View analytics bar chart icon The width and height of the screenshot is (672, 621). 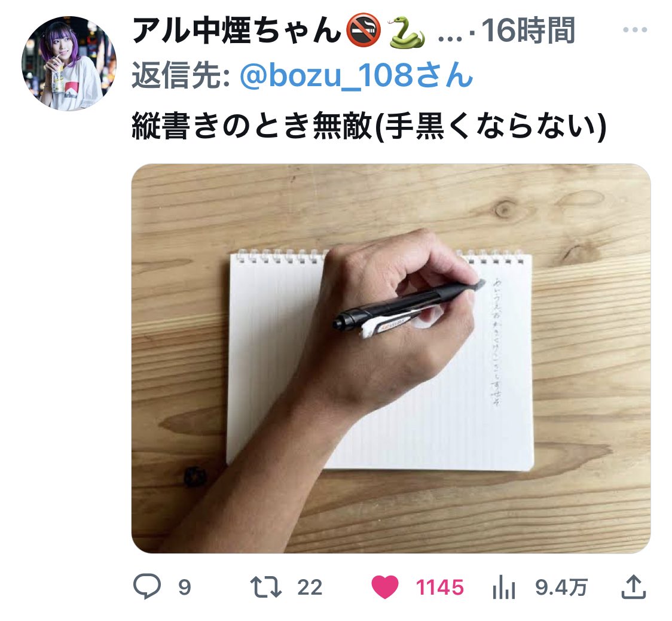pos(503,587)
